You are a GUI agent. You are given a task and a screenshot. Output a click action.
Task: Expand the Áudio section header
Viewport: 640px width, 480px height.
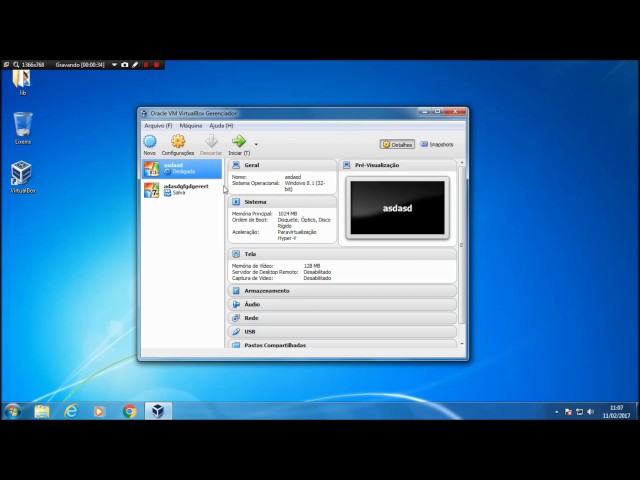pos(342,304)
